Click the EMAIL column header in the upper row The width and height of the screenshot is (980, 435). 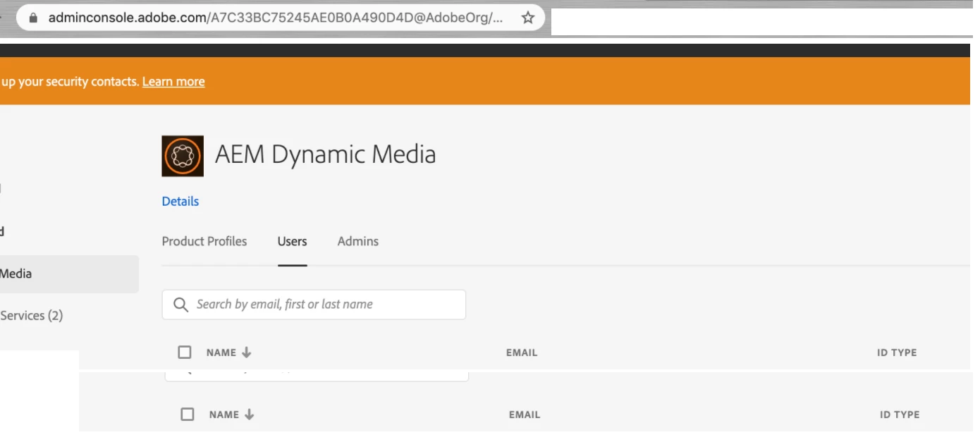[522, 353]
